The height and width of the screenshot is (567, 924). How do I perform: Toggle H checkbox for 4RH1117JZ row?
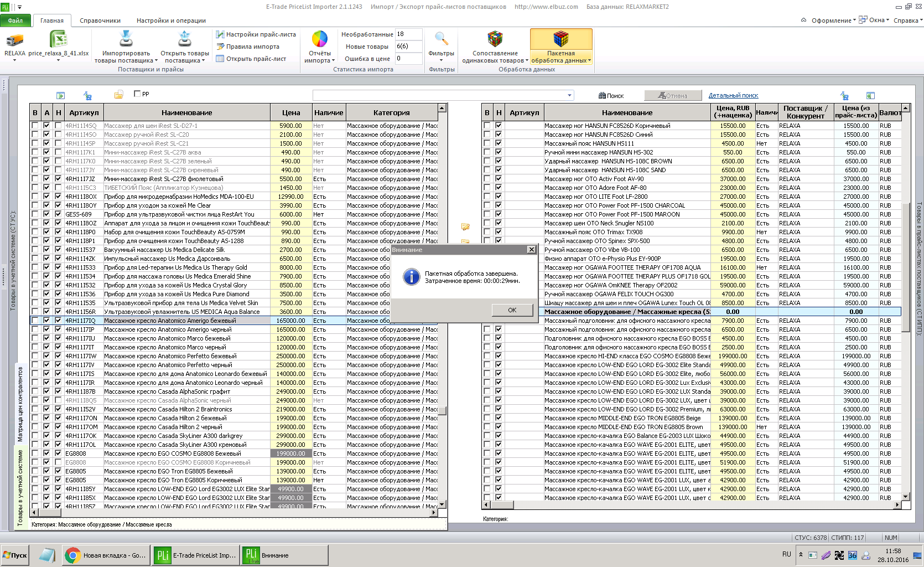[58, 179]
